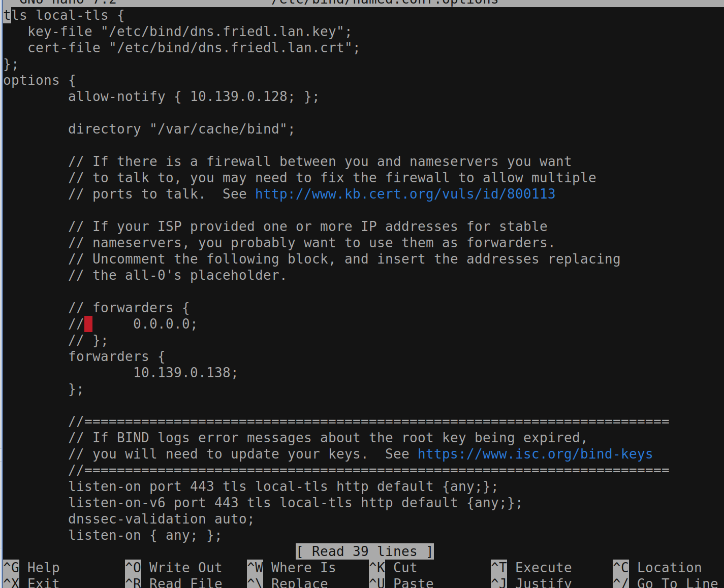Select the ^O Write Out shortcut

[x=174, y=567]
